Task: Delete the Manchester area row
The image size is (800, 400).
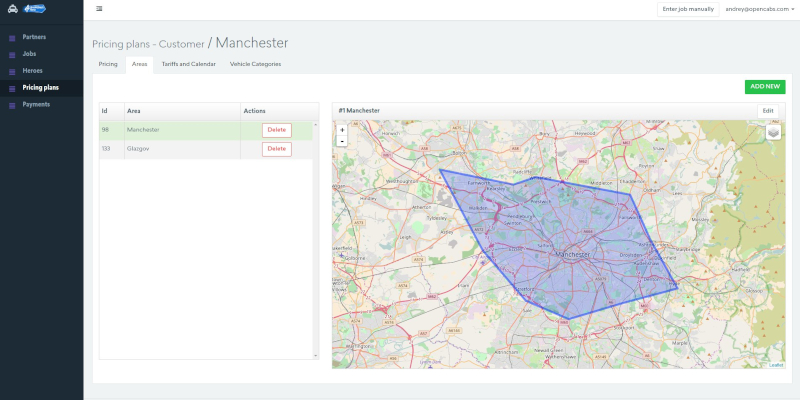Action: pos(277,130)
